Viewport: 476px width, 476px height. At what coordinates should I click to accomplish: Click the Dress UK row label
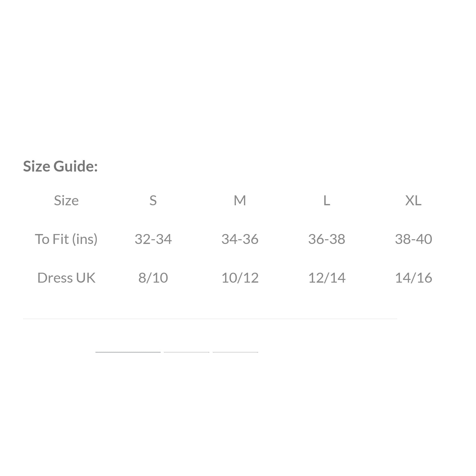(66, 278)
